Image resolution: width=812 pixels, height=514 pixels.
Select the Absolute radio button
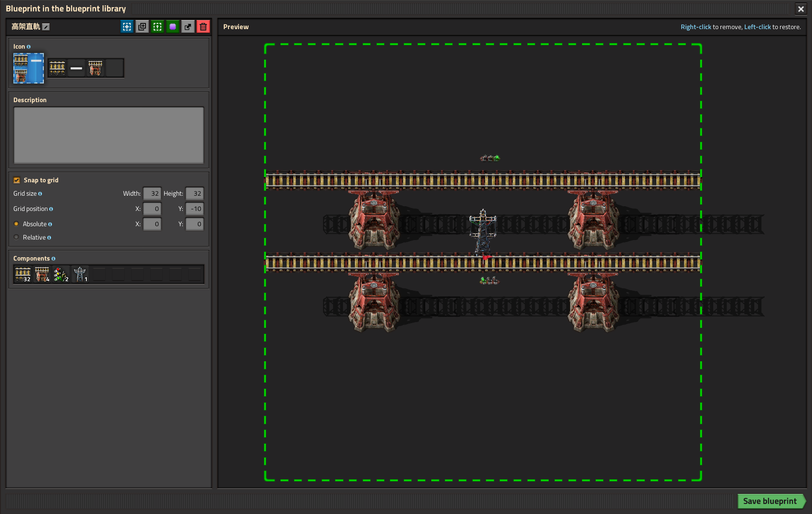tap(16, 224)
